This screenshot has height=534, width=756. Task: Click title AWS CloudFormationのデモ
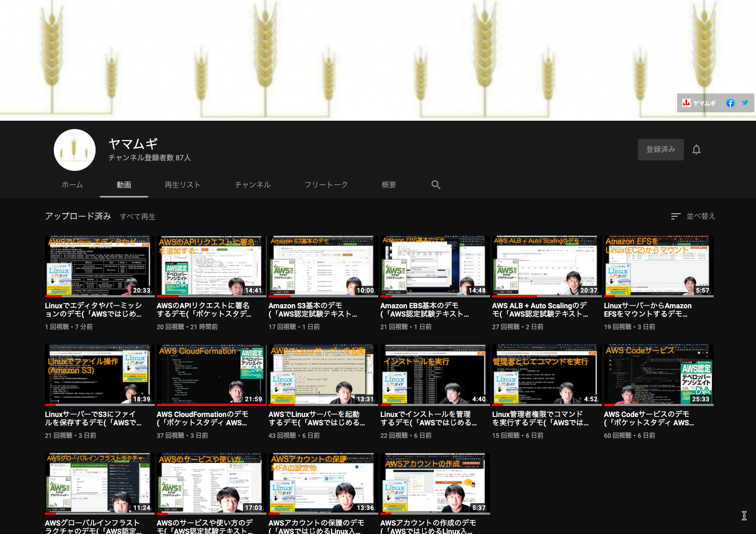(203, 419)
